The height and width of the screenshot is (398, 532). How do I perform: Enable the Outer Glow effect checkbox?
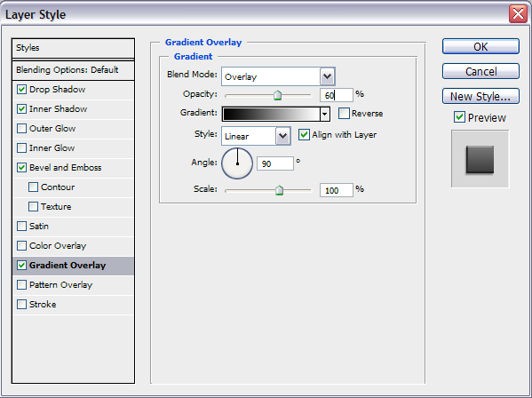pyautogui.click(x=21, y=128)
